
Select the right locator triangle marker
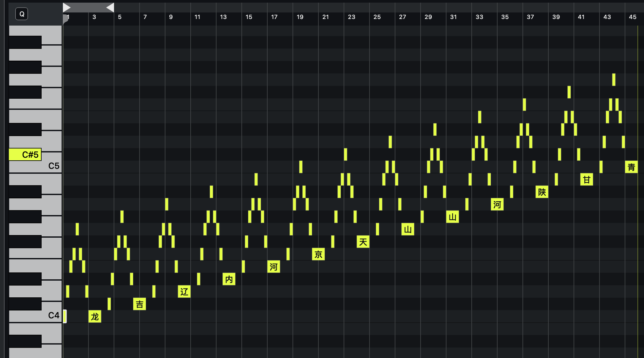(x=110, y=7)
